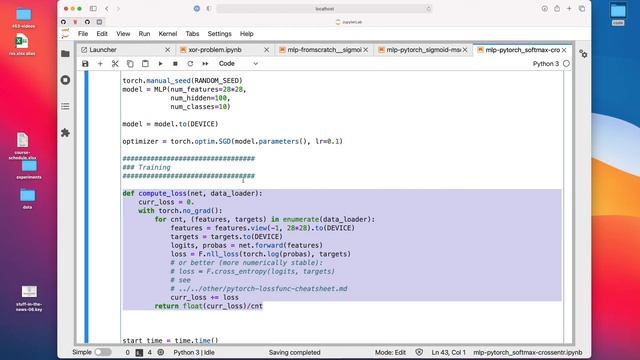Click 'Python 3 | Idle' status text

pyautogui.click(x=194, y=352)
